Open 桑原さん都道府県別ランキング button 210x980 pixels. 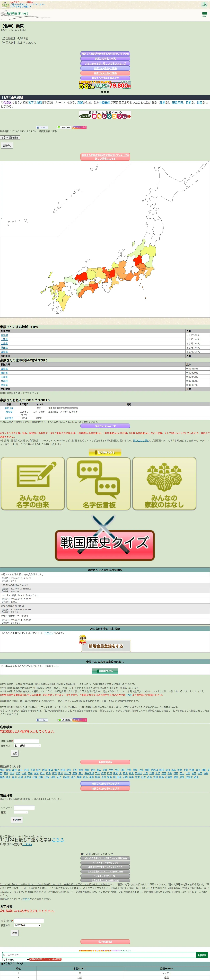tap(105, 54)
